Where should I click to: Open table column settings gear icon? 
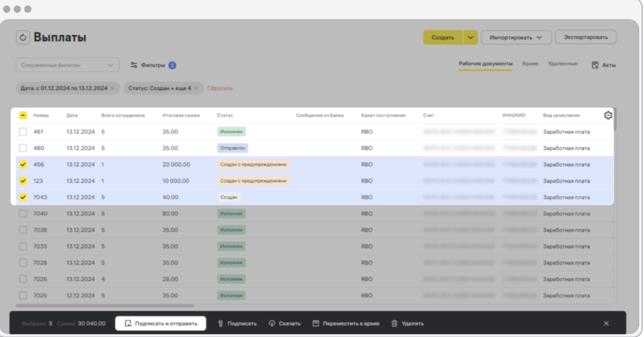click(x=607, y=115)
